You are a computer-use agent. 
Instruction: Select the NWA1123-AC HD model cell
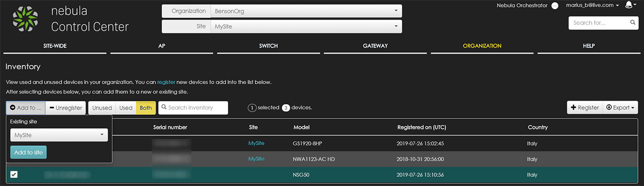click(x=314, y=159)
